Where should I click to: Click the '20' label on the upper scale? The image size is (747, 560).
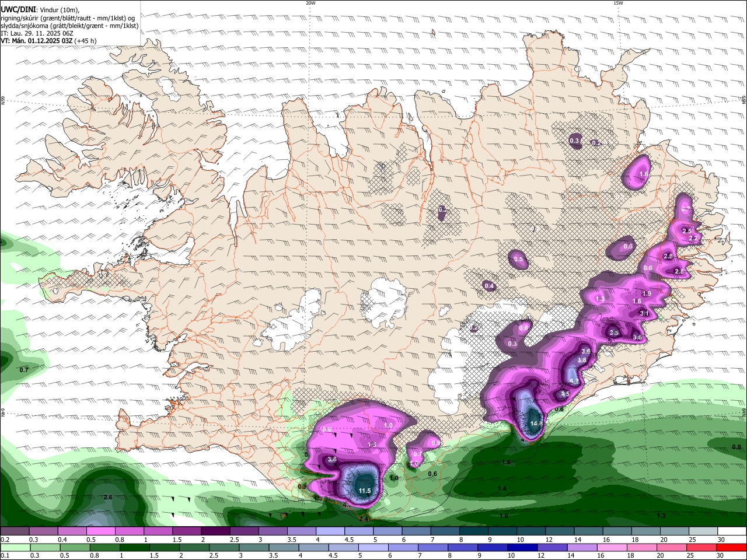(x=664, y=540)
